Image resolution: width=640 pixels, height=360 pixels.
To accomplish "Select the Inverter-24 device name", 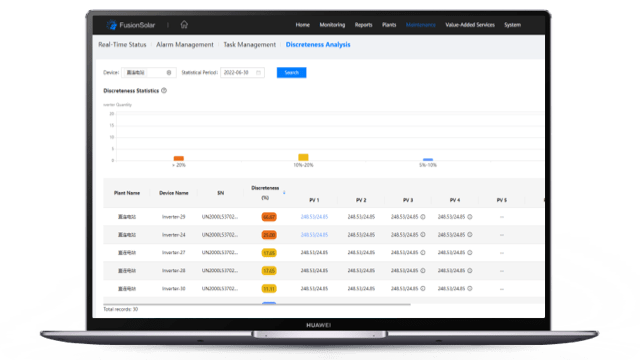I will (x=173, y=235).
